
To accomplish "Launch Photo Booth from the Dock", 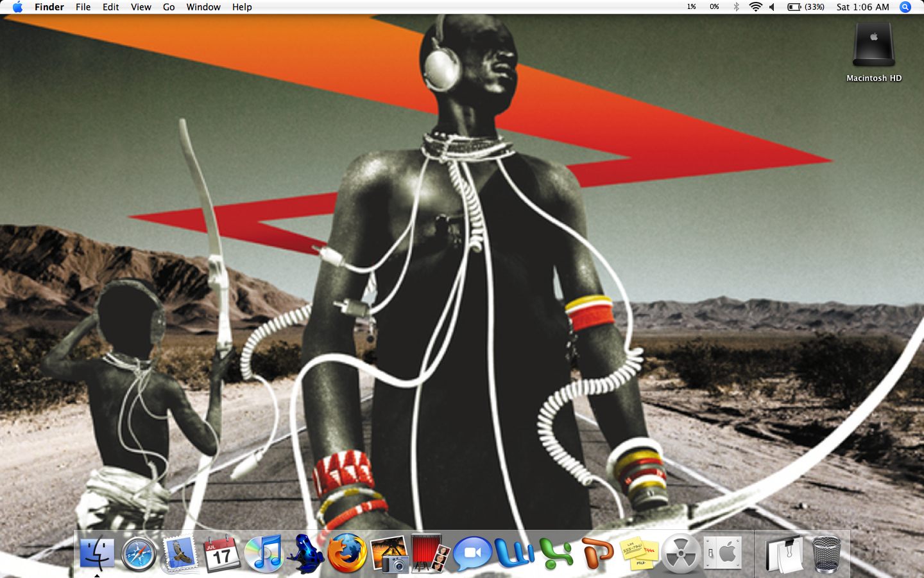I will pos(430,553).
